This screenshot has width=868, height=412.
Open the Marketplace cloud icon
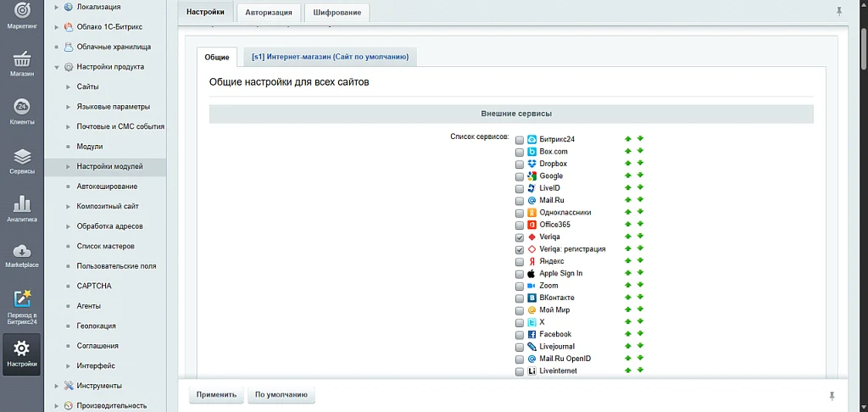(x=22, y=251)
